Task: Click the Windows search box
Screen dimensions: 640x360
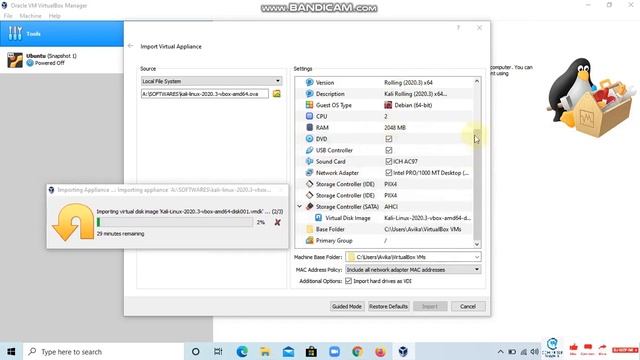Action: pyautogui.click(x=104, y=351)
